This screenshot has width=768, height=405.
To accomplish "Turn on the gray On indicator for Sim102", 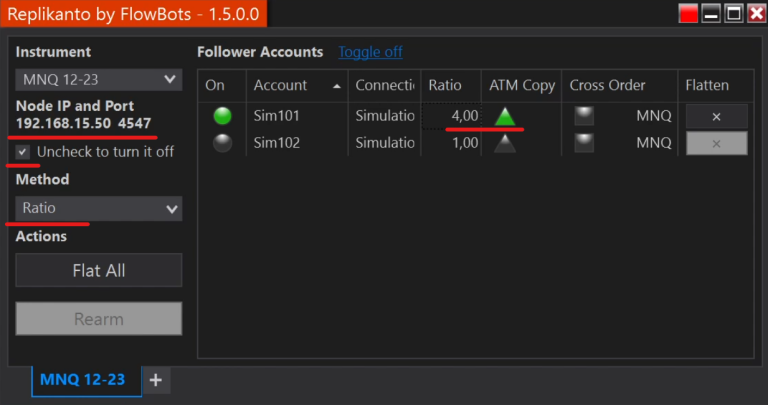I will (x=222, y=143).
